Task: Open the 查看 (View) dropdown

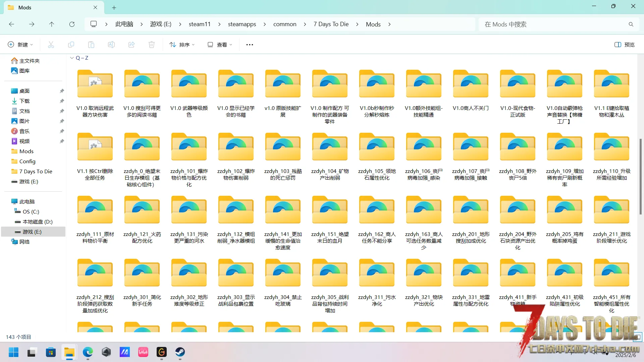Action: (x=220, y=45)
